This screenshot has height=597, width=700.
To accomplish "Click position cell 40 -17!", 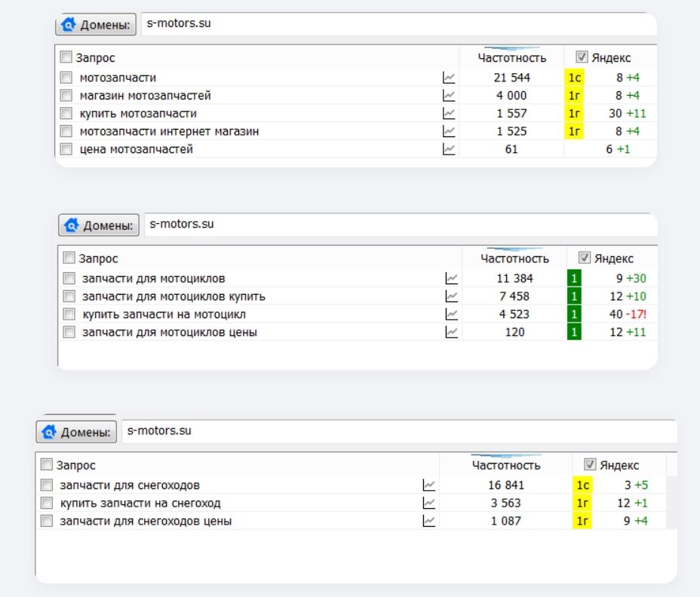I will point(628,314).
